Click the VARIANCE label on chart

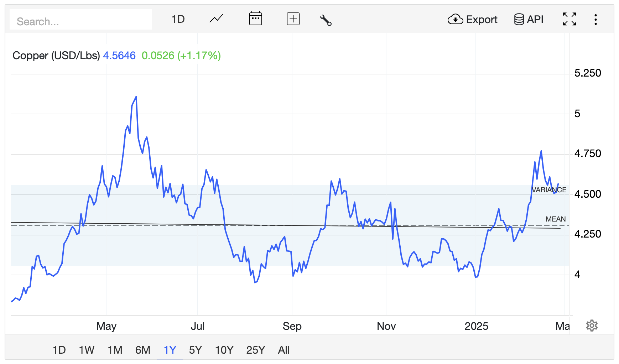549,190
